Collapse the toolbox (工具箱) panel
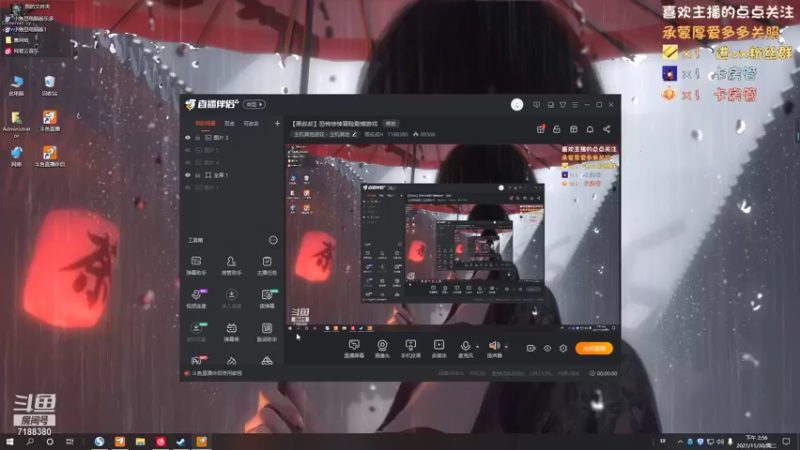 (x=273, y=240)
